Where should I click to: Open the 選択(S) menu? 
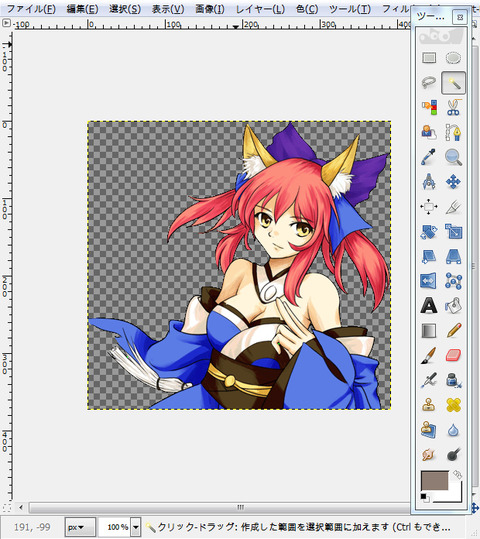pyautogui.click(x=125, y=9)
